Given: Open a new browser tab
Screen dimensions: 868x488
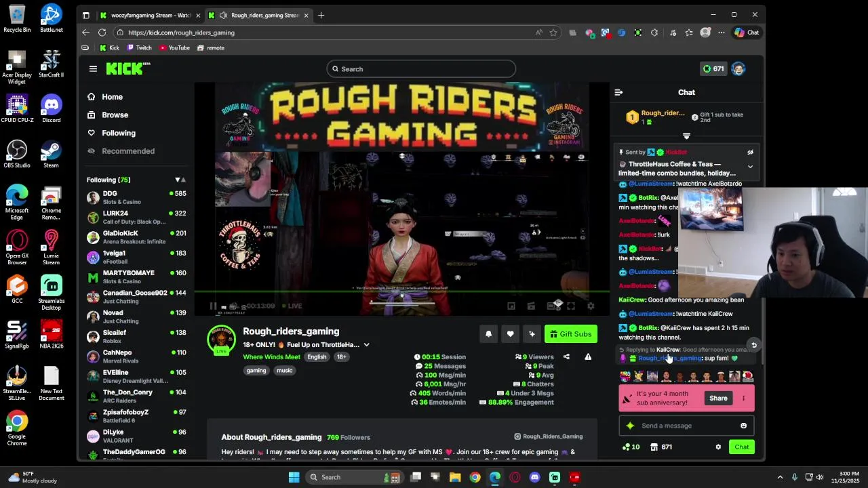Looking at the screenshot, I should (x=321, y=15).
